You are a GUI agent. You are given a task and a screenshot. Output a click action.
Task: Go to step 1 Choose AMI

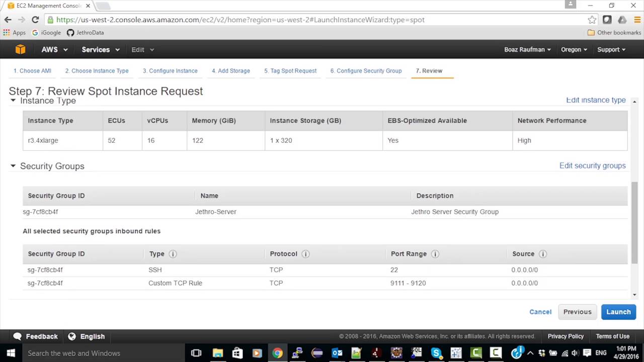tap(32, 71)
